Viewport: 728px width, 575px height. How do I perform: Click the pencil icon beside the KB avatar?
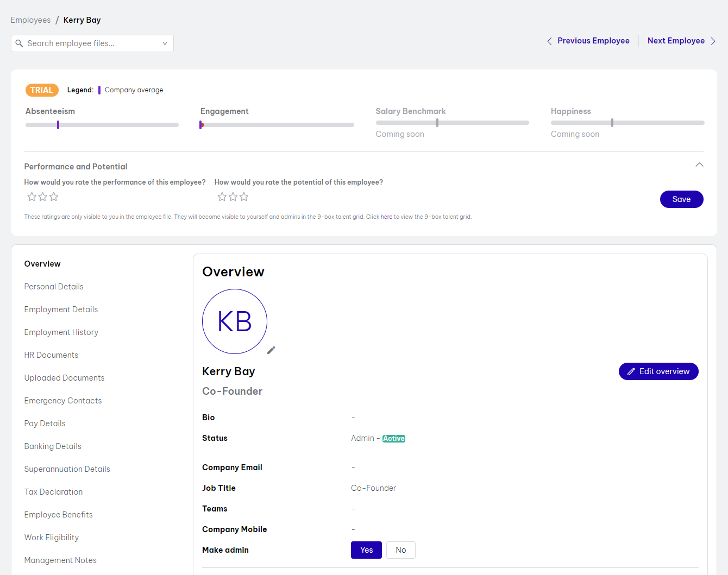click(271, 350)
